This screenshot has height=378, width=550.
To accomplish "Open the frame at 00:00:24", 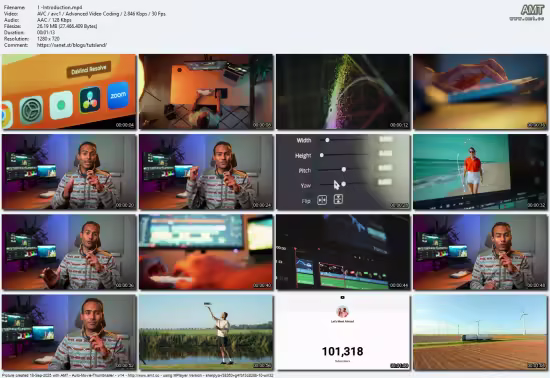I will 206,172.
